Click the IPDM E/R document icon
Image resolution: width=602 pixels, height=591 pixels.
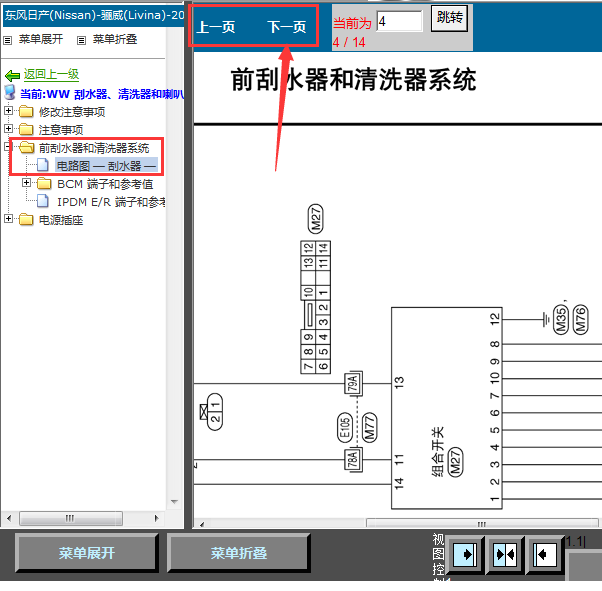tap(44, 201)
